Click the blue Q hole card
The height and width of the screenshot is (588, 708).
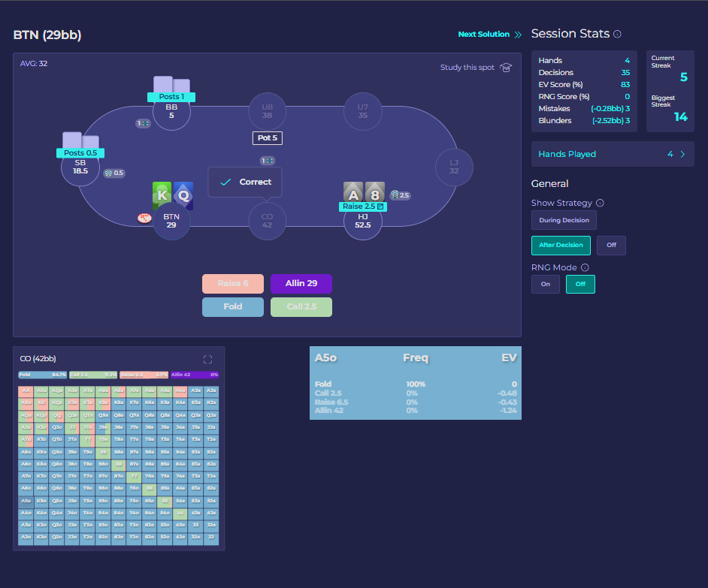coord(183,195)
